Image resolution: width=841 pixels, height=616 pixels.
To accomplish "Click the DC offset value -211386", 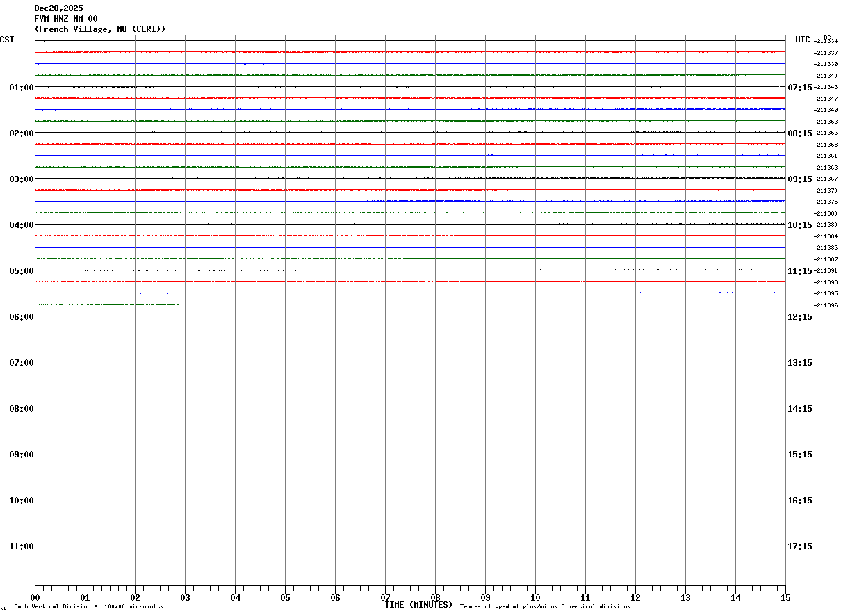I will 826,248.
